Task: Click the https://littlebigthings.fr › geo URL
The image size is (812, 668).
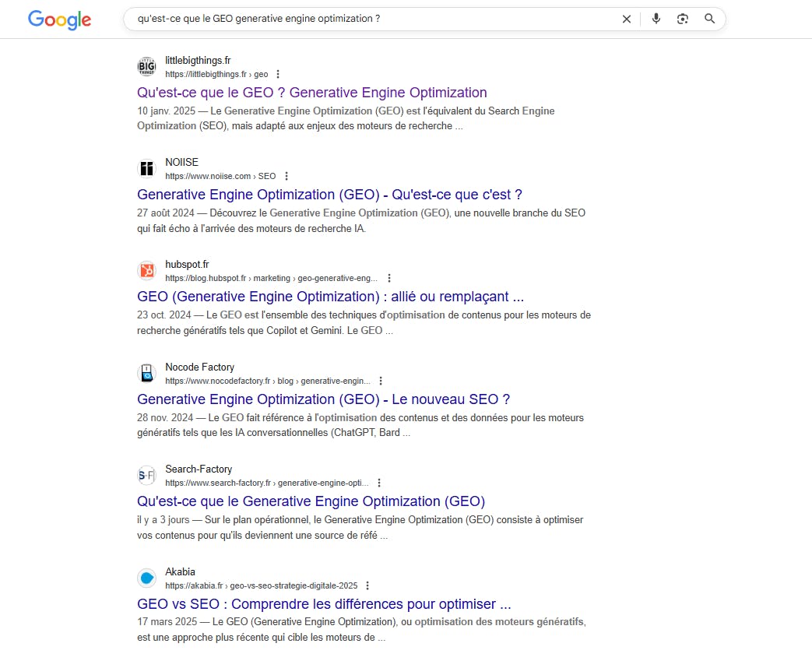Action: point(216,74)
